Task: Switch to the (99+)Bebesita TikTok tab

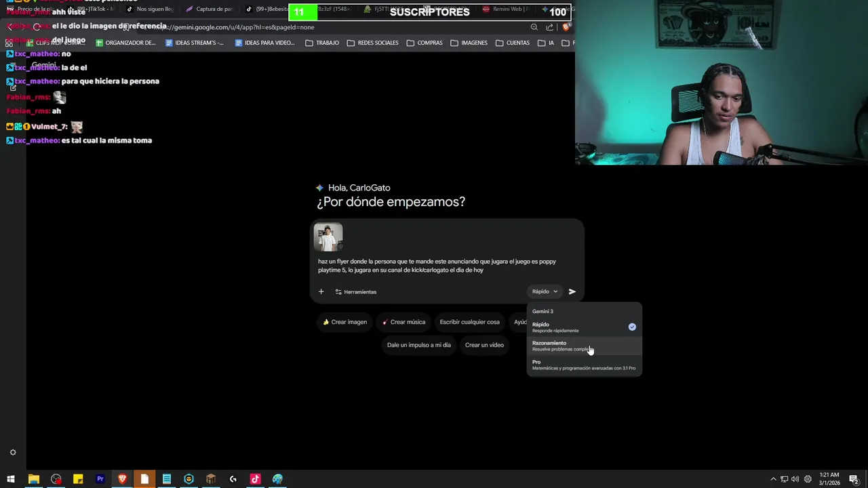Action: (269, 9)
